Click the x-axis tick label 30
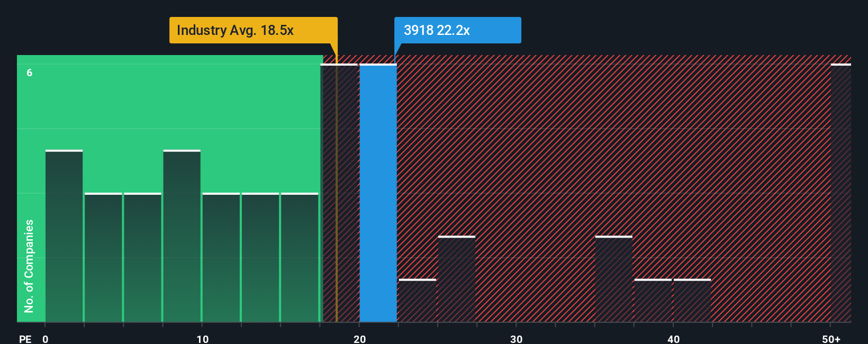 pyautogui.click(x=517, y=339)
